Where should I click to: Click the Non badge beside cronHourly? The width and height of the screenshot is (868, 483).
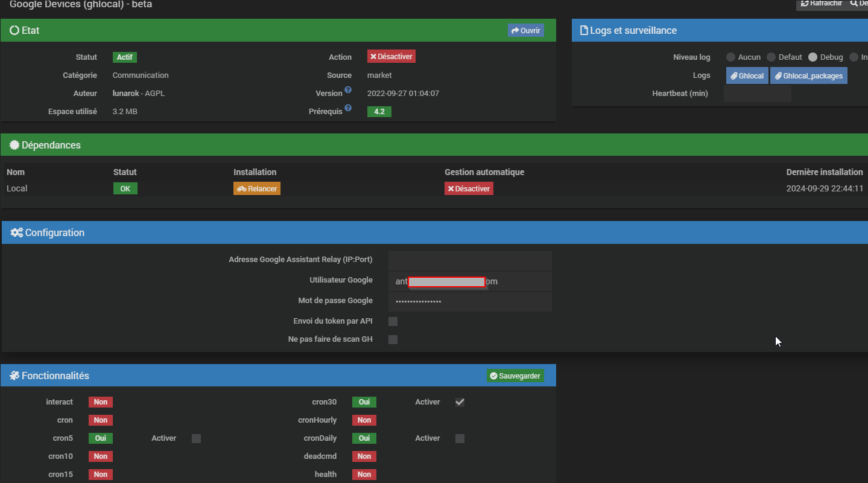364,420
